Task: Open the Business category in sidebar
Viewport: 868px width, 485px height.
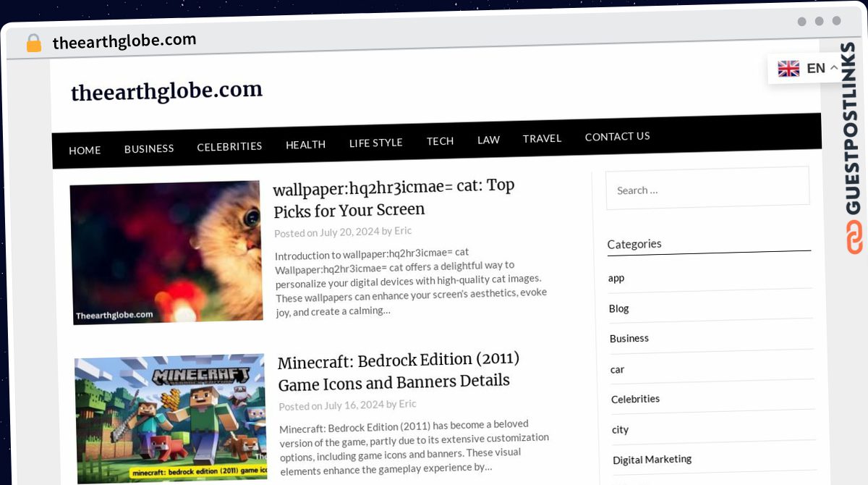Action: tap(629, 338)
